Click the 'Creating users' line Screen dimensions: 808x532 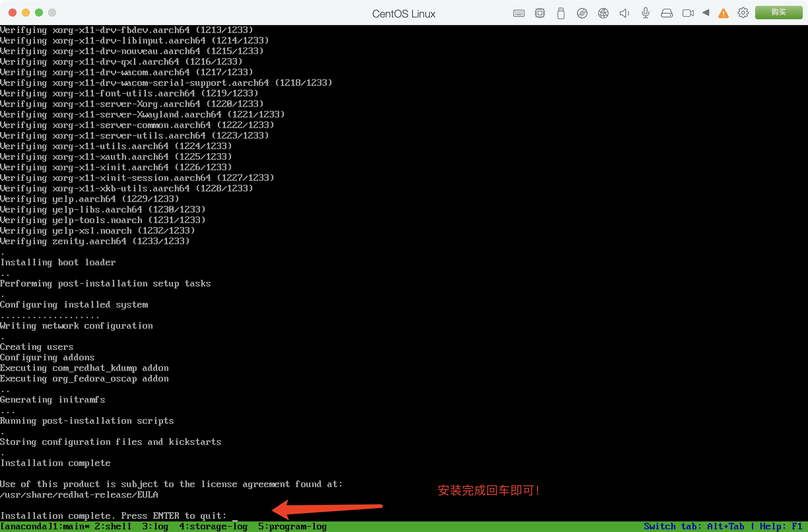37,347
